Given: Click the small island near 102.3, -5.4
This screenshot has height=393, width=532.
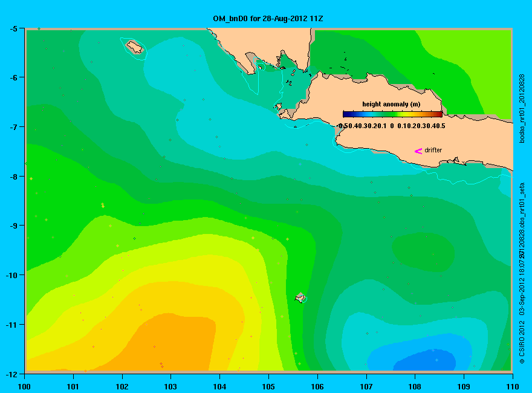Looking at the screenshot, I should 135,47.
